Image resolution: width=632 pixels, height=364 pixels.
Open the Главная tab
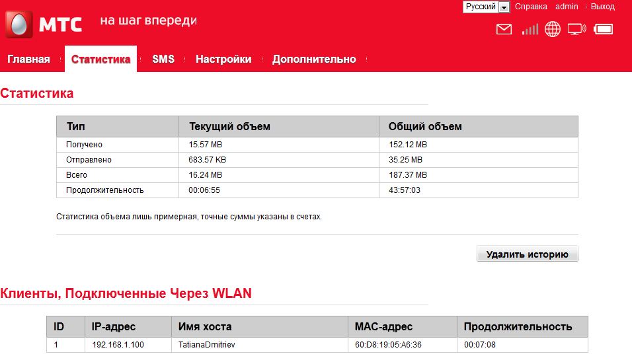pyautogui.click(x=28, y=59)
